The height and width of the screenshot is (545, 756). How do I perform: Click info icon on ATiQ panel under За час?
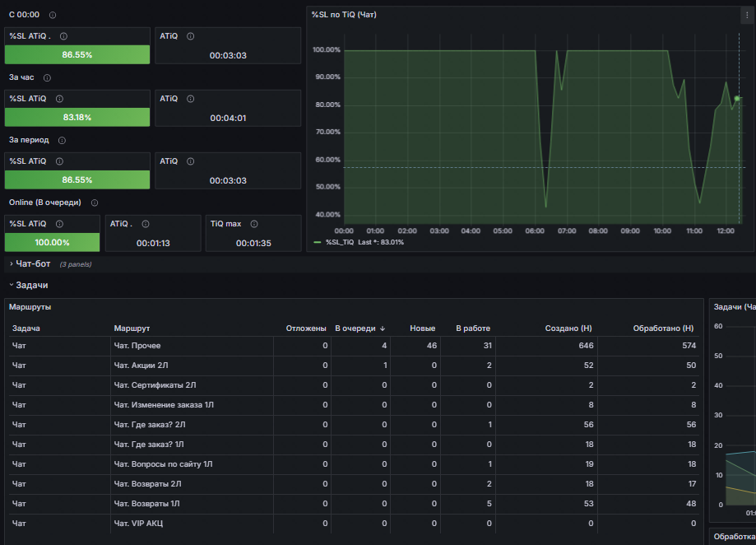tap(191, 99)
